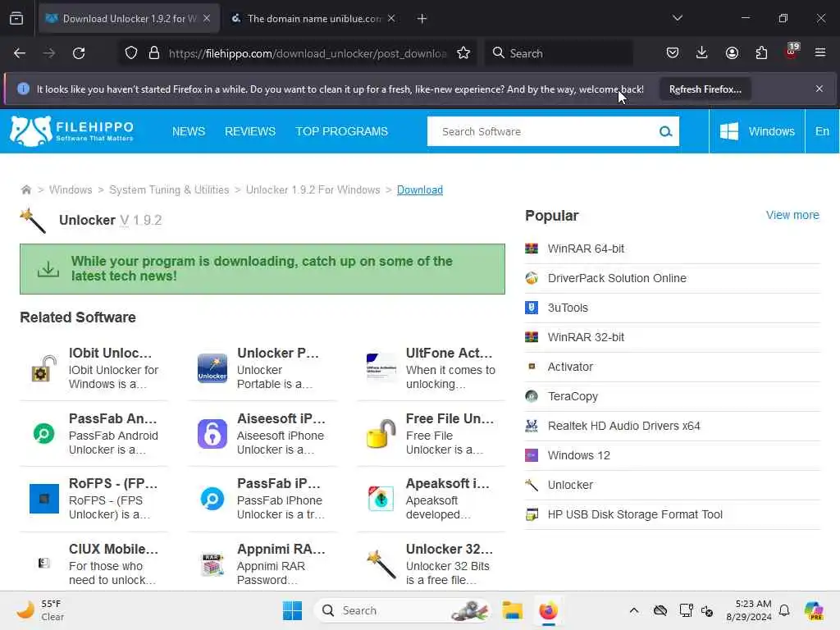Viewport: 840px width, 630px height.
Task: Open Realtek HD Audio Drivers x64
Action: 623,426
